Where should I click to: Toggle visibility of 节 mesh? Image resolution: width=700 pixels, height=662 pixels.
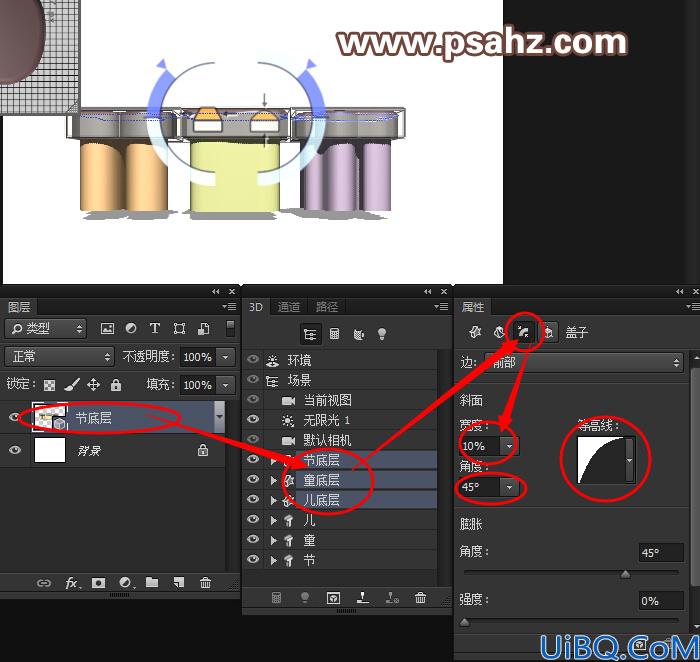pyautogui.click(x=253, y=559)
